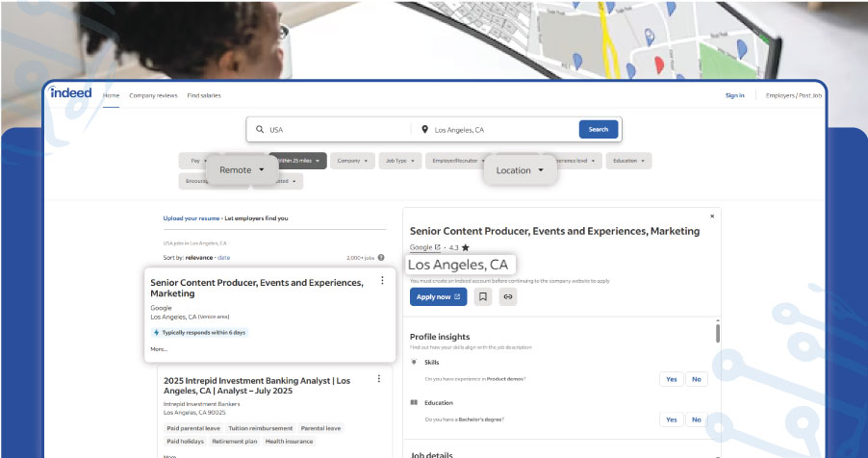Click the location pin icon in the search bar
868x458 pixels.
[x=424, y=130]
